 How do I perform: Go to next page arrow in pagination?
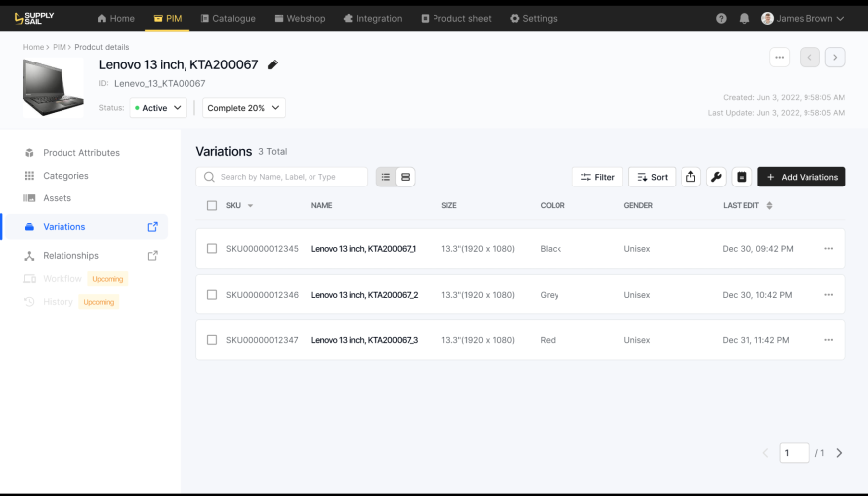point(839,453)
